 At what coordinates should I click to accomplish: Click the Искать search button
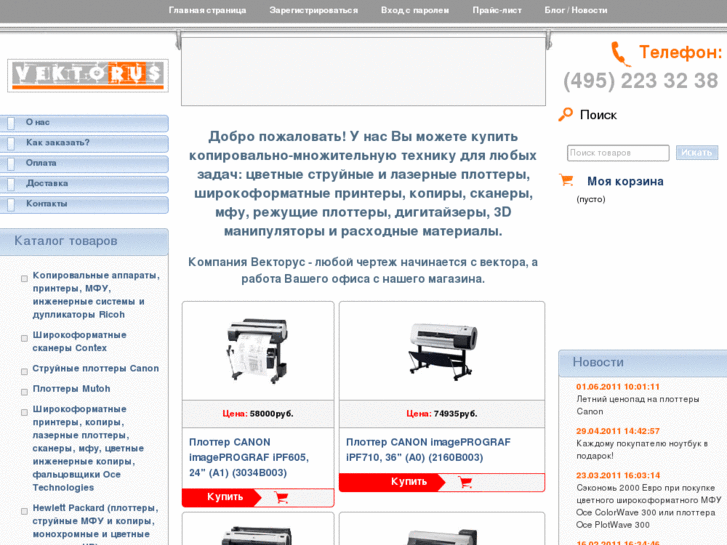(697, 153)
